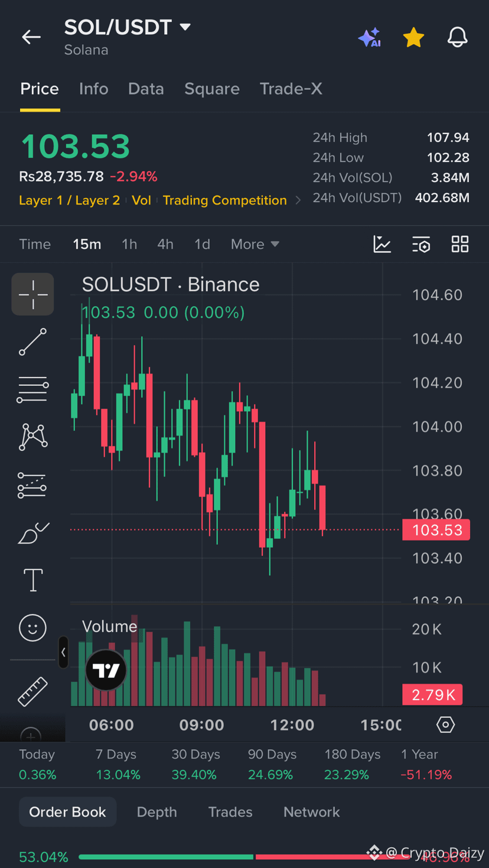The width and height of the screenshot is (489, 868).
Task: Click the 24h Vol(USDT) 402.68M value
Action: (x=442, y=197)
